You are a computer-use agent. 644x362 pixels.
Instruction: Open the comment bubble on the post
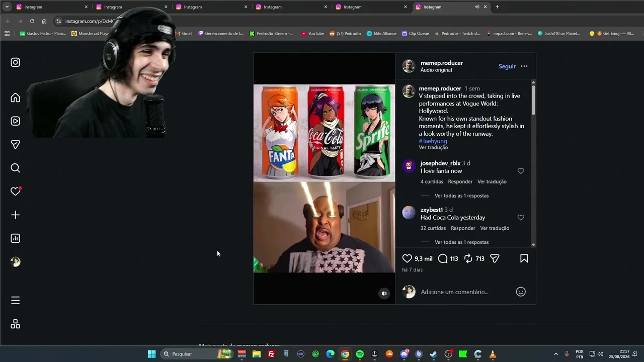pos(443,258)
